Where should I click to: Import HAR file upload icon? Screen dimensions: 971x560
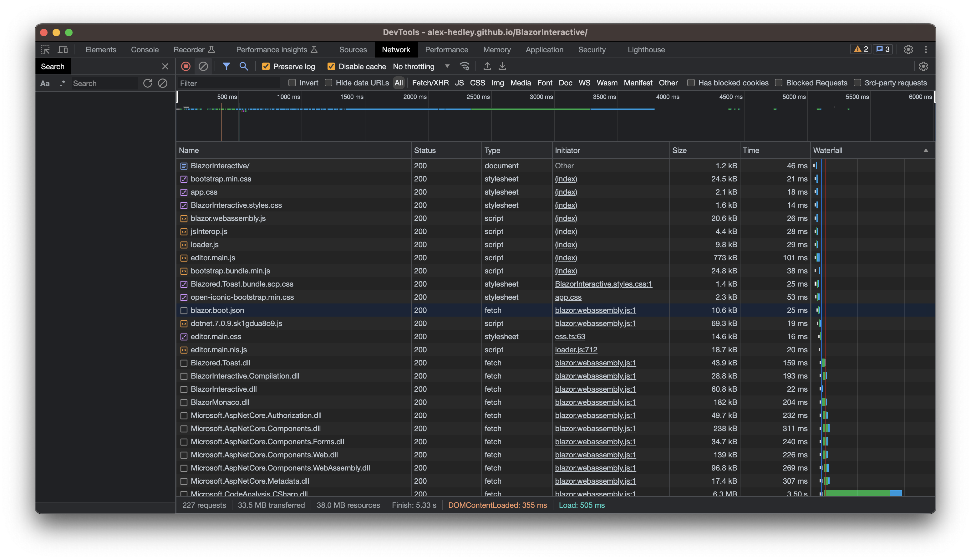487,67
